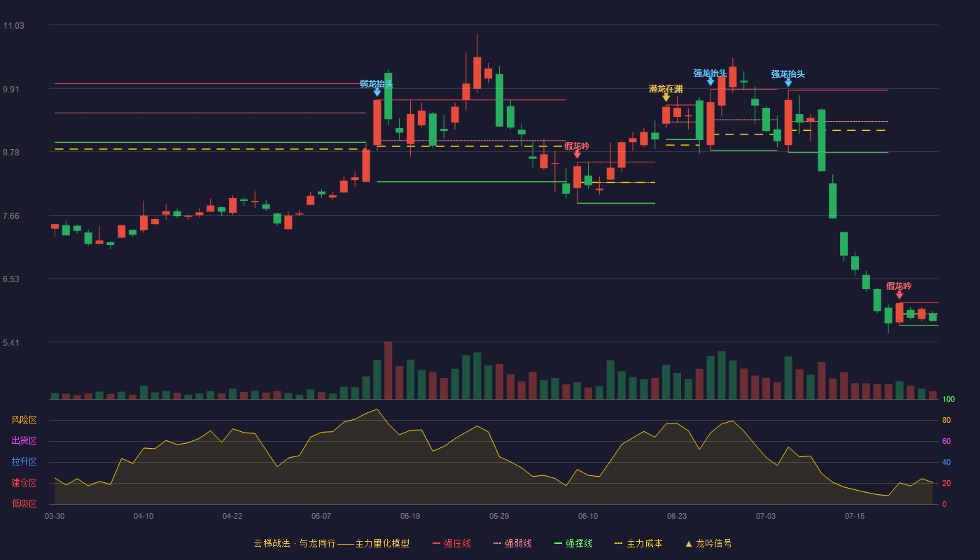Click the 假龙吟 label from early June
This screenshot has height=560, width=980.
point(577,146)
